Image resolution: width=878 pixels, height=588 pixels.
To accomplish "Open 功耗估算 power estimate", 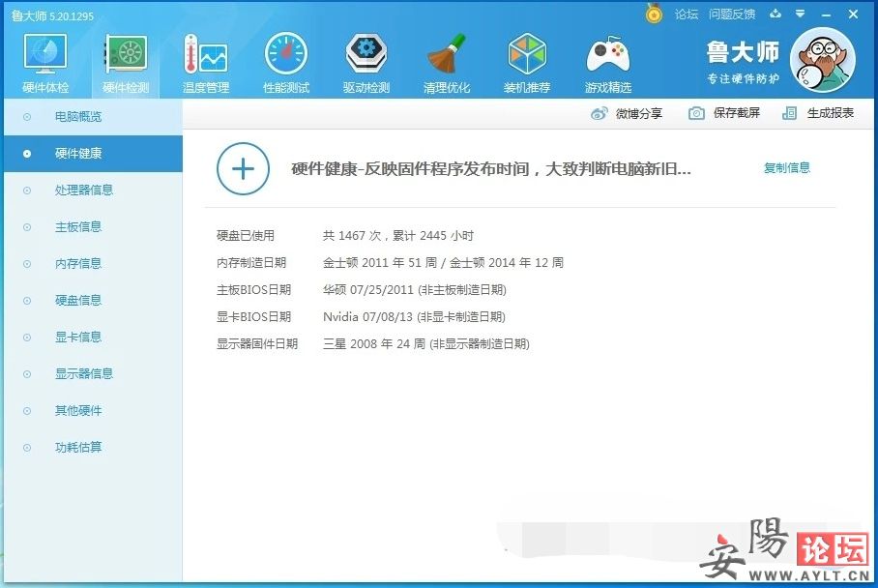I will point(93,448).
